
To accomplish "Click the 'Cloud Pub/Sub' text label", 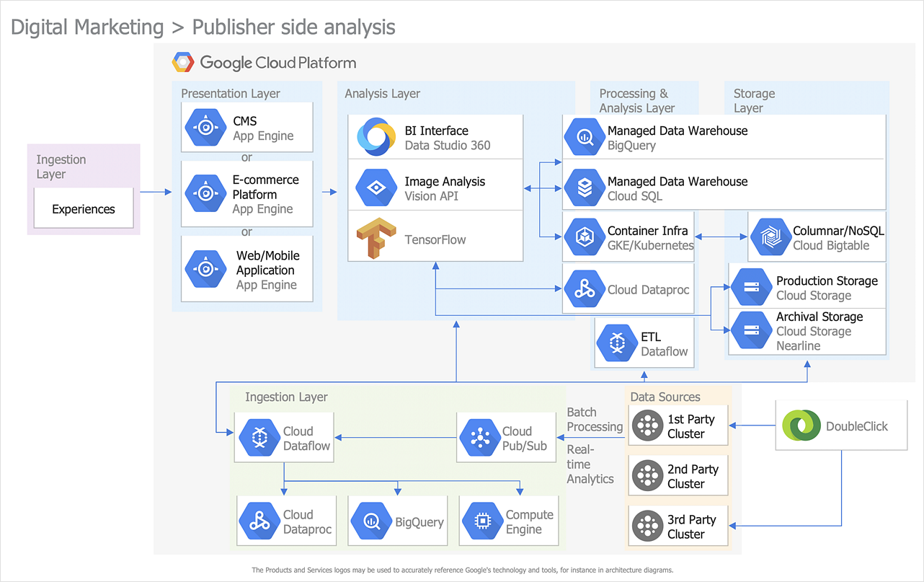I will click(x=525, y=438).
